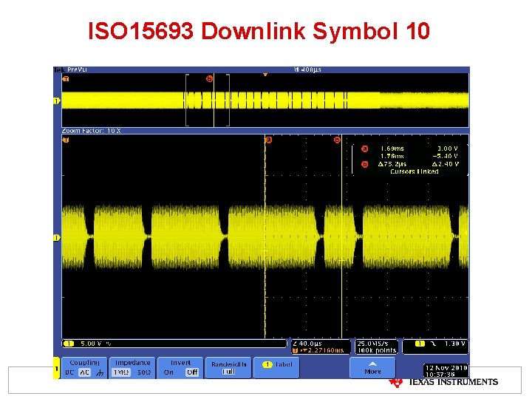The image size is (532, 399).
Task: Select AC coupling option
Action: tap(84, 372)
